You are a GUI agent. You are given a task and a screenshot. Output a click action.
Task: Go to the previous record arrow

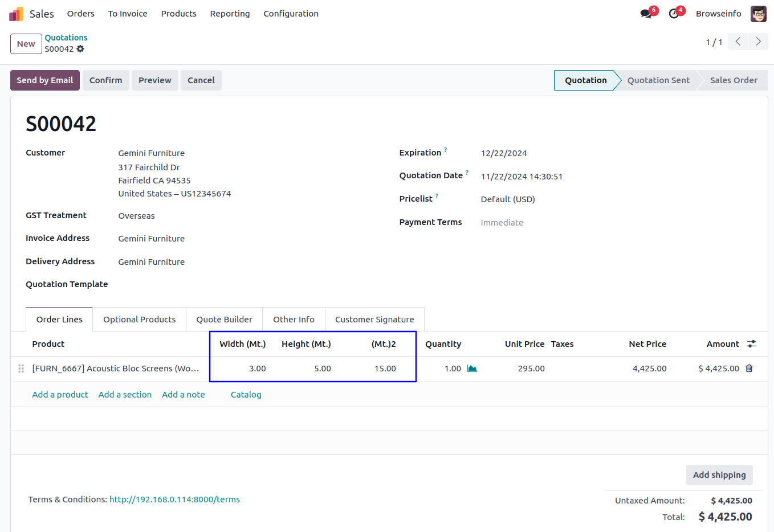point(738,42)
